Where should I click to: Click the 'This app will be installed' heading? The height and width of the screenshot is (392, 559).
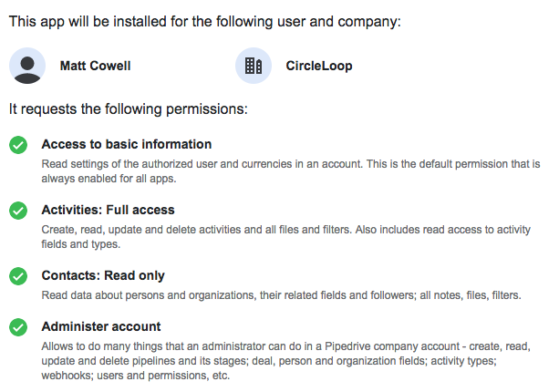point(205,22)
